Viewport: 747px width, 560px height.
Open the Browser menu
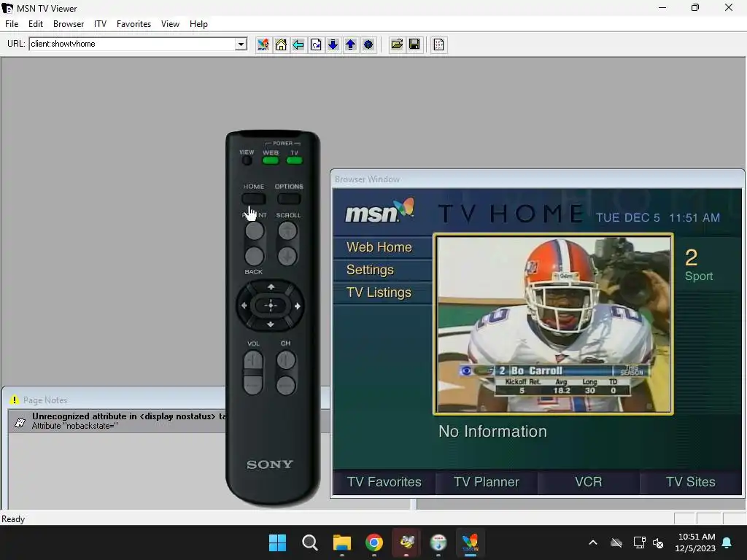[x=69, y=24]
